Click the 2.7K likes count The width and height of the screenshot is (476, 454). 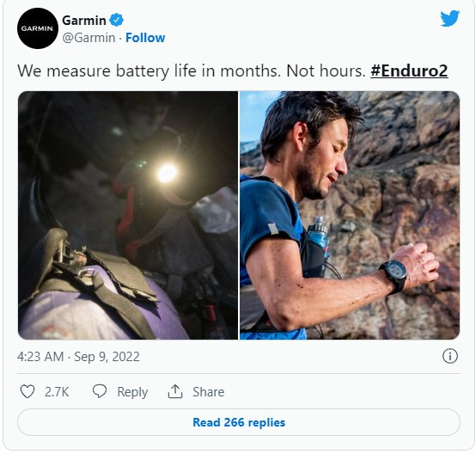pyautogui.click(x=57, y=392)
